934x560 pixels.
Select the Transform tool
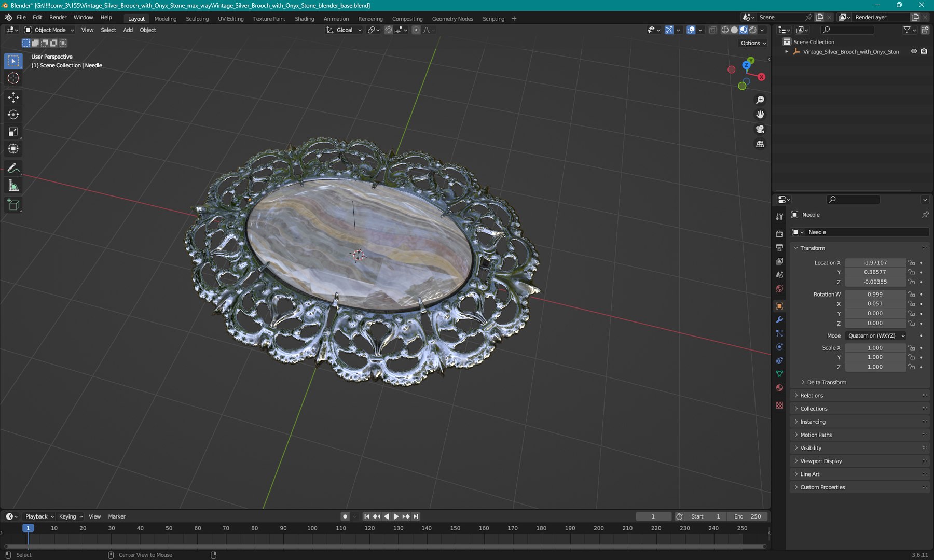click(13, 149)
